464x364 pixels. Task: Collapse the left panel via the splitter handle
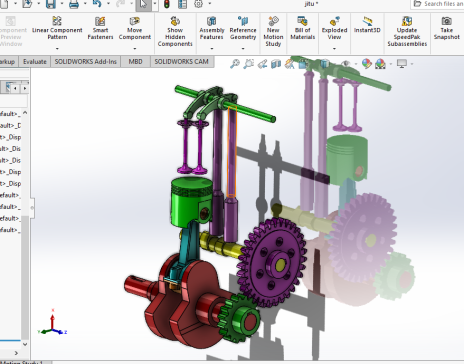point(32,208)
